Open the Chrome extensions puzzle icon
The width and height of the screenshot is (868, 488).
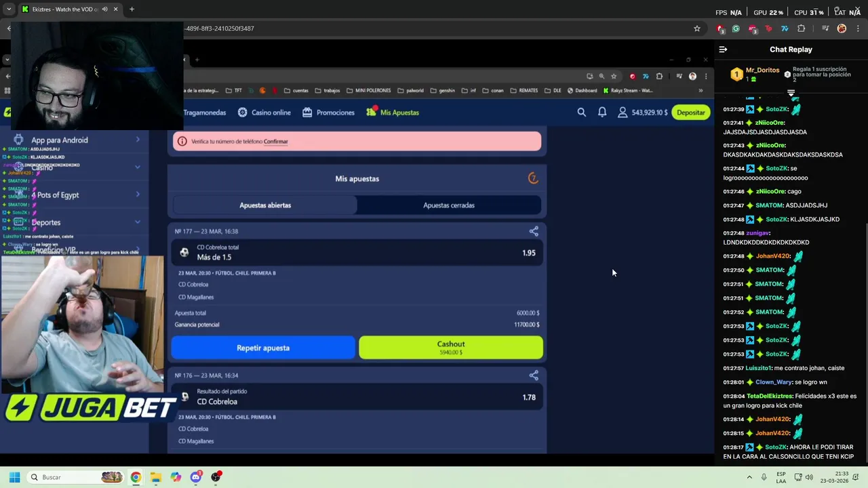pos(801,28)
